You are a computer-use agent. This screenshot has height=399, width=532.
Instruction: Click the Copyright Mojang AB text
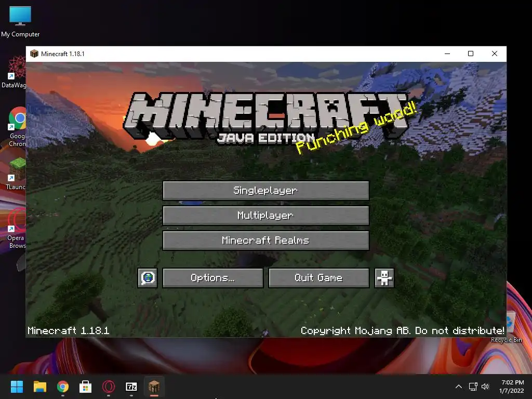click(x=403, y=330)
